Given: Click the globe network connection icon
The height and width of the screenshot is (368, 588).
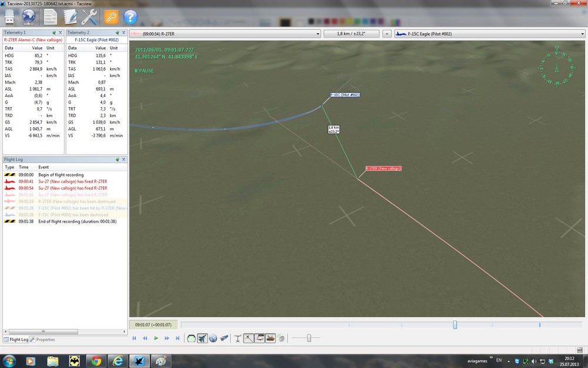Looking at the screenshot, I should (29, 17).
